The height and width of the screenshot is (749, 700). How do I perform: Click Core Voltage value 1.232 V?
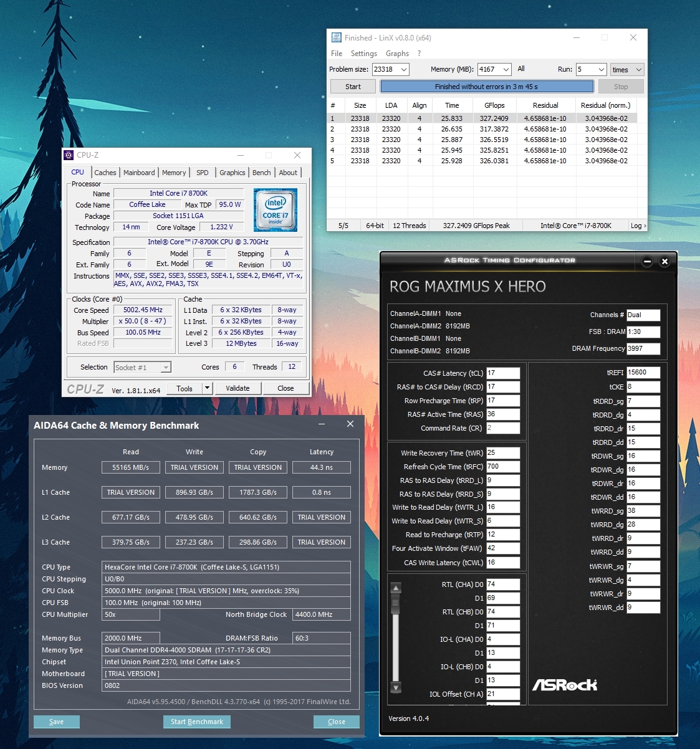[x=221, y=227]
